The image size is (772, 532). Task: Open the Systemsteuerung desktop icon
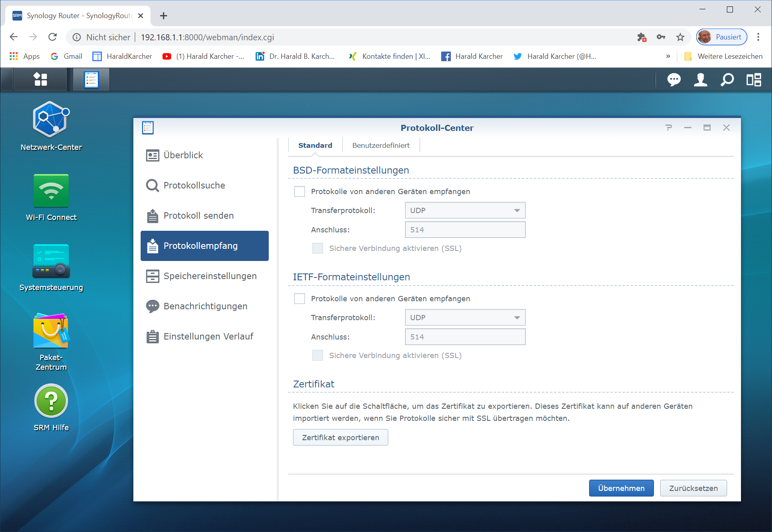[51, 261]
